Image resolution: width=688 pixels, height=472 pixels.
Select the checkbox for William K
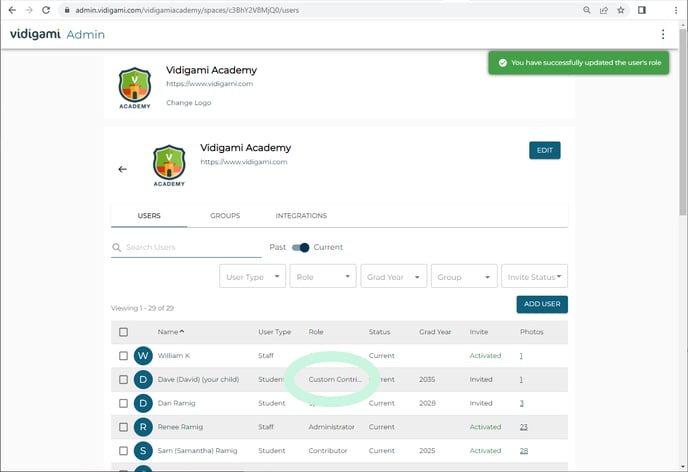click(x=123, y=356)
